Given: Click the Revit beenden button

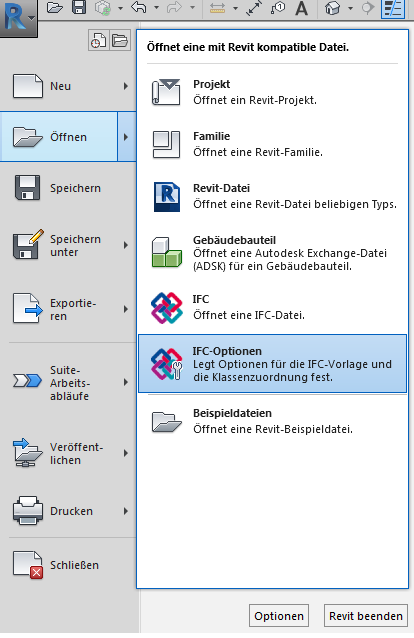Looking at the screenshot, I should (x=366, y=616).
